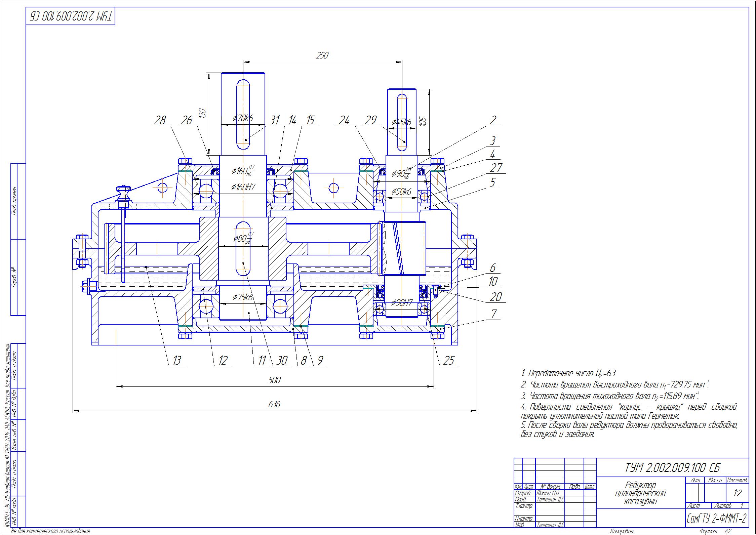The width and height of the screenshot is (756, 535).
Task: Select the ø45k6 diameter label
Action: (402, 122)
